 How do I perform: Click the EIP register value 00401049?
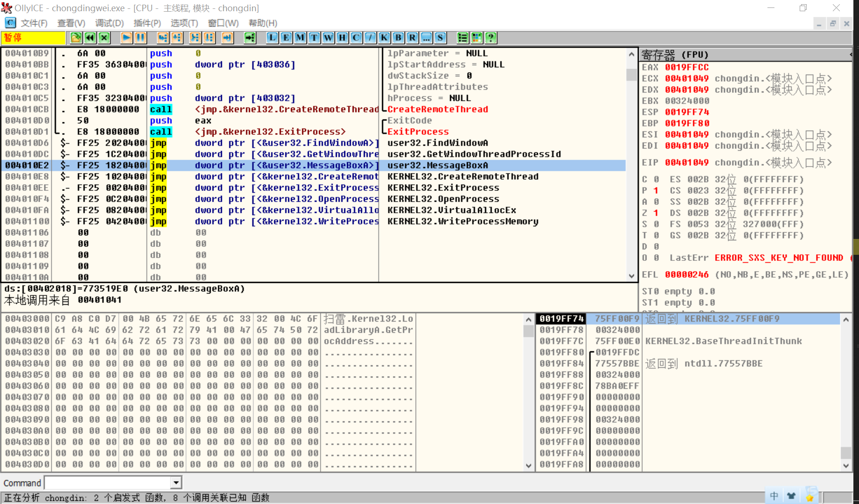coord(687,162)
